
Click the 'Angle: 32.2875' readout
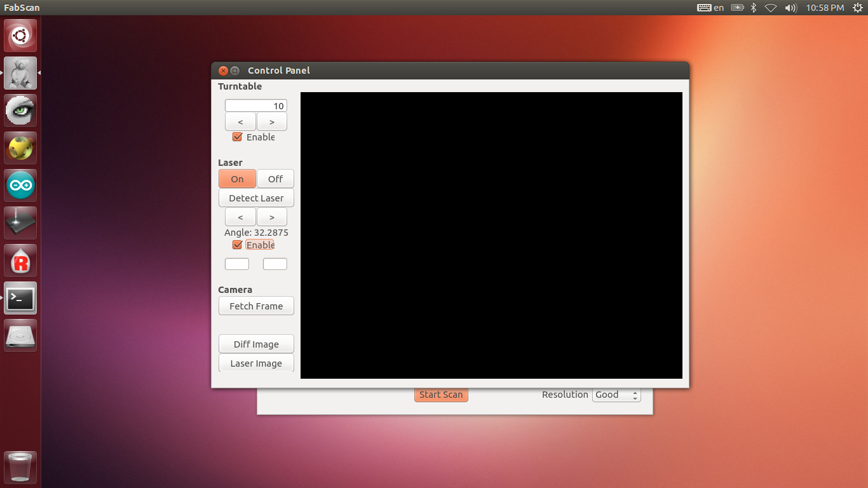tap(256, 233)
